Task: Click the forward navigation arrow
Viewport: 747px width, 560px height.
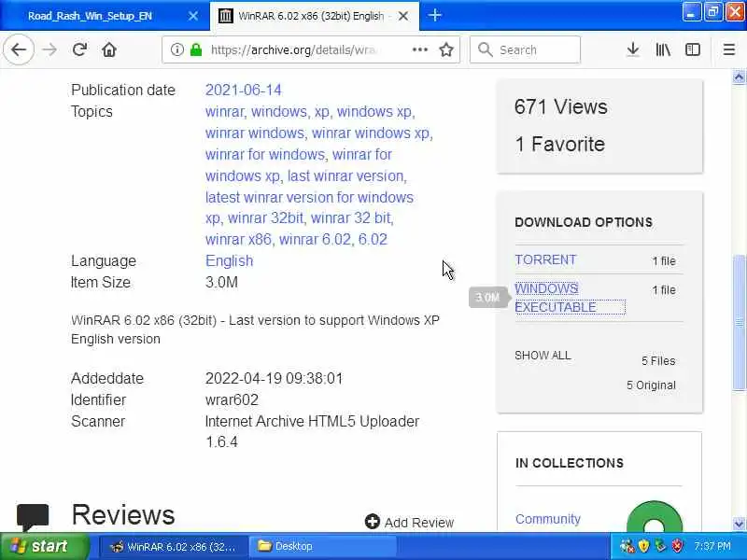Action: [x=49, y=49]
